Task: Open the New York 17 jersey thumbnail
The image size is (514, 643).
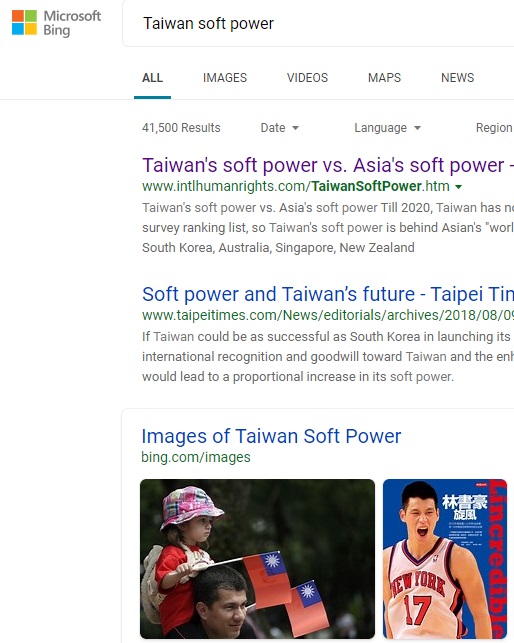Action: click(445, 559)
